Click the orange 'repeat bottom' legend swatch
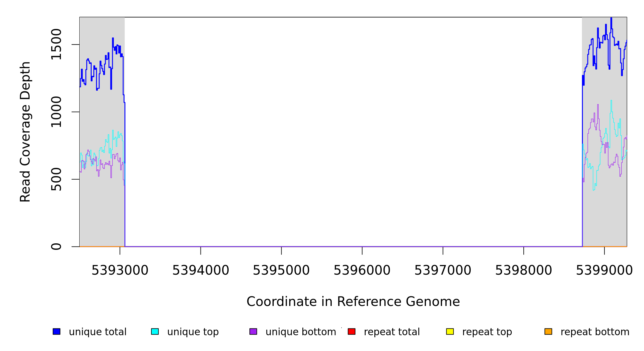This screenshot has height=351, width=644. pos(548,331)
